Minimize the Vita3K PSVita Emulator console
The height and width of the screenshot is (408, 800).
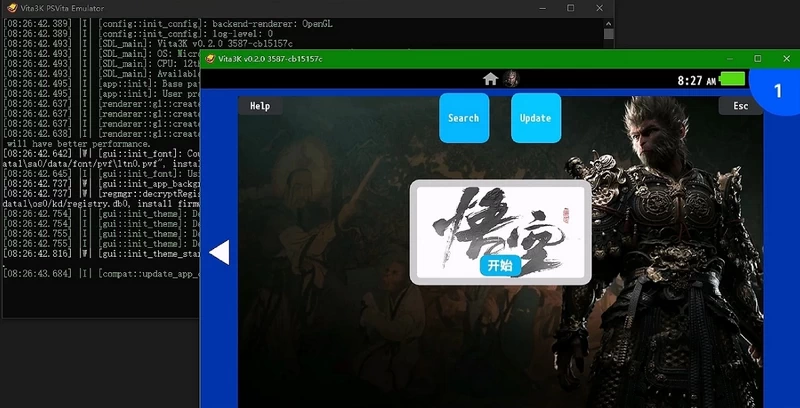(x=541, y=8)
